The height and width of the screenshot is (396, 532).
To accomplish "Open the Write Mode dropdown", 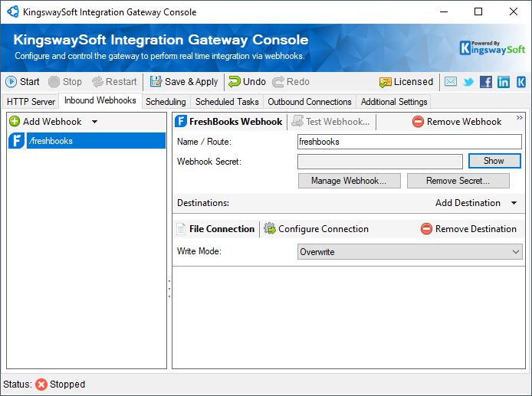I will pos(410,252).
